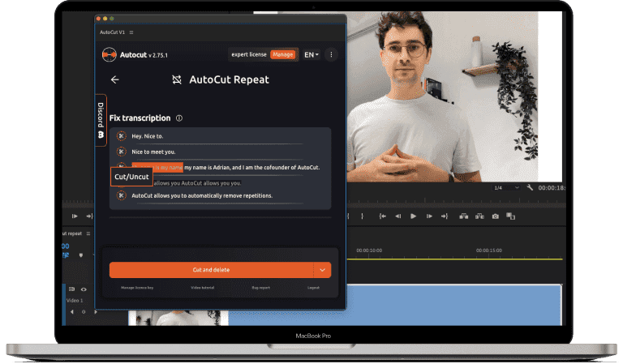The width and height of the screenshot is (623, 364).
Task: Open the Discord side tab
Action: (x=101, y=120)
